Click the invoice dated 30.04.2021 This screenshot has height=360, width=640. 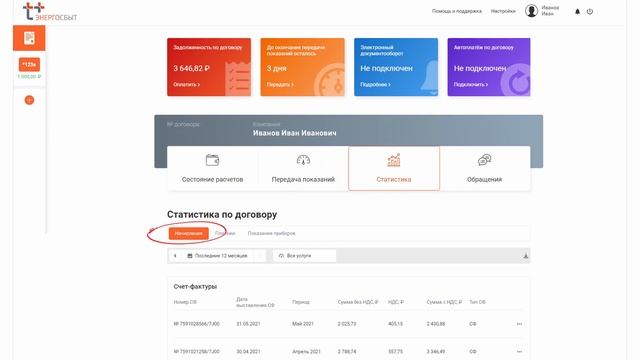249,351
